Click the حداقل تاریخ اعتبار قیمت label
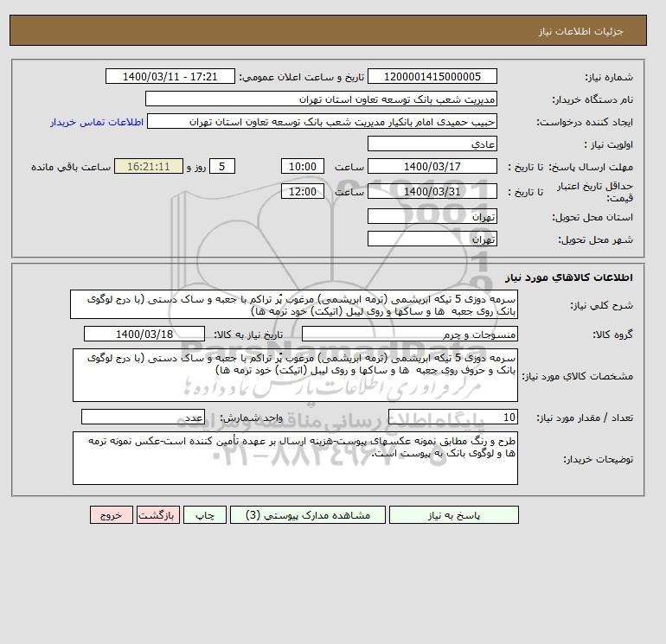 tap(595, 192)
